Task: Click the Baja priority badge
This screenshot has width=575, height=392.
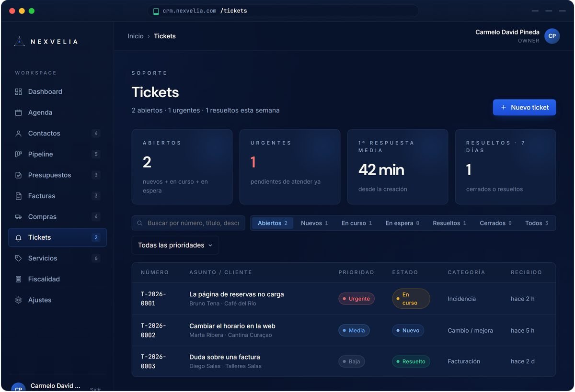Action: pyautogui.click(x=352, y=361)
